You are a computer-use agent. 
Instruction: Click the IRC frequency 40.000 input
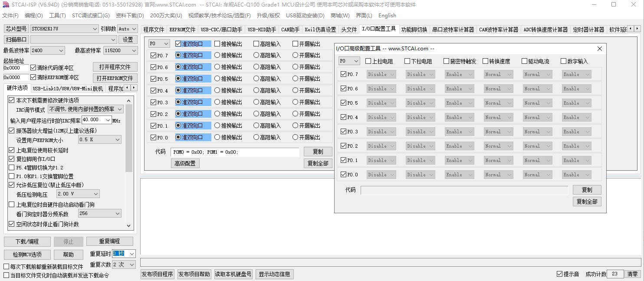click(x=93, y=120)
